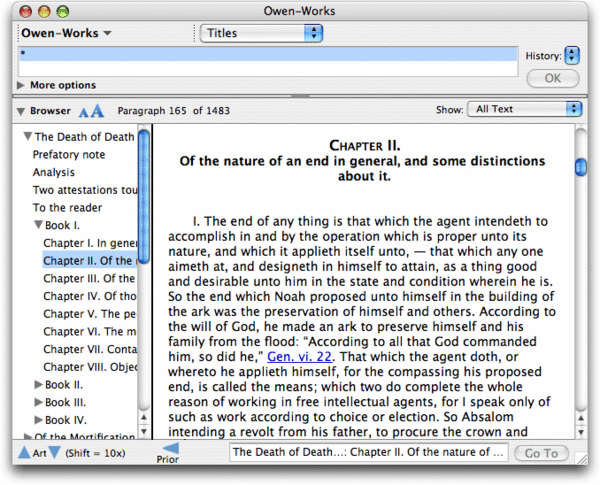
Task: Collapse The Death of Death tree node
Action: tap(27, 137)
